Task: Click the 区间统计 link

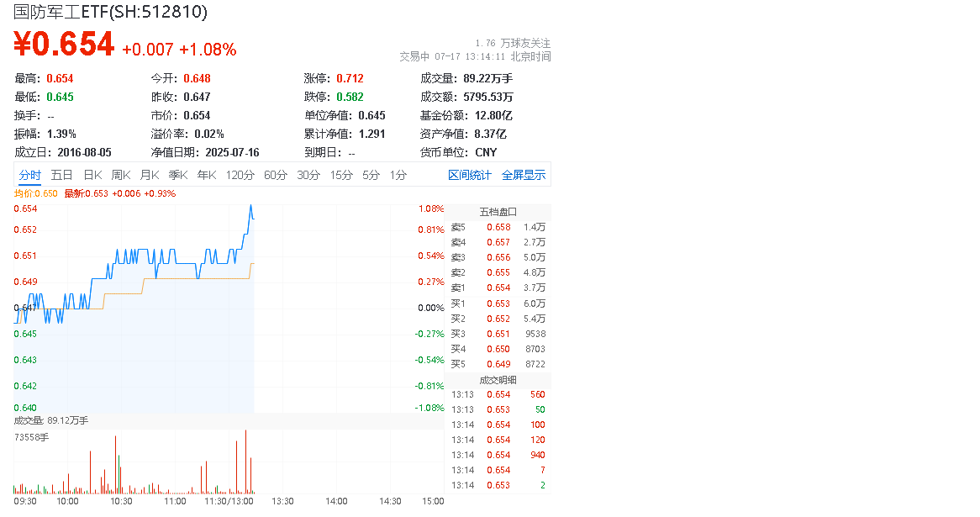Action: tap(470, 175)
